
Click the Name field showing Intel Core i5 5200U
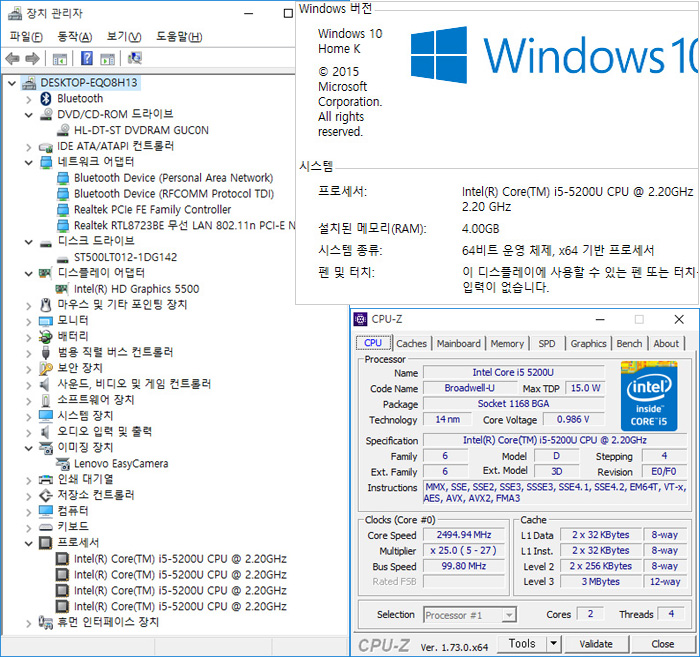pyautogui.click(x=513, y=372)
